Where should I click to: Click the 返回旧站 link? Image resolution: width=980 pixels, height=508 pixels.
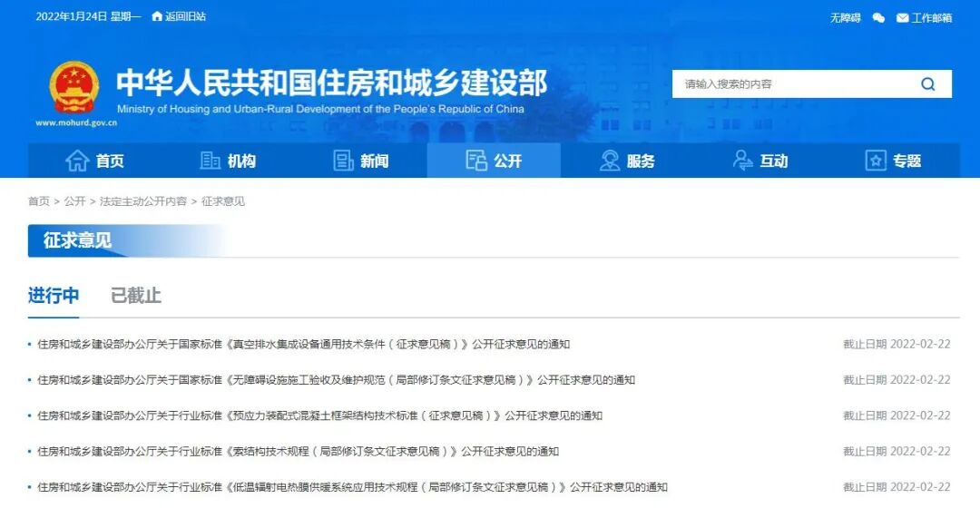[186, 16]
